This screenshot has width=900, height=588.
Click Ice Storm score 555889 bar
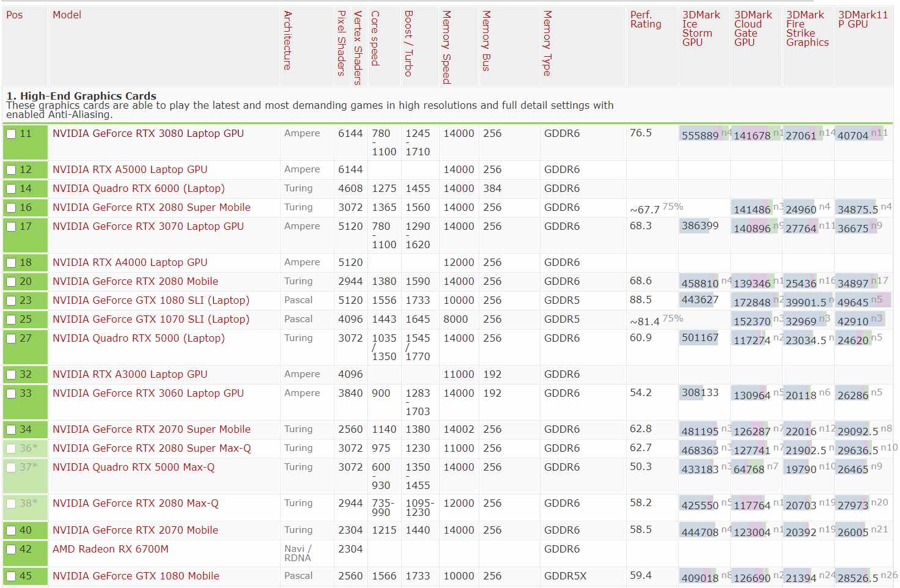click(704, 134)
